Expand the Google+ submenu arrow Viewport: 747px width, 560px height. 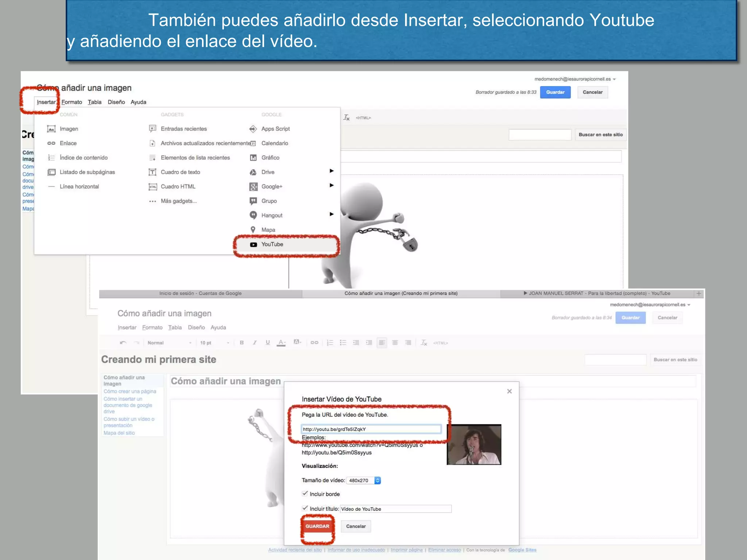click(x=332, y=185)
